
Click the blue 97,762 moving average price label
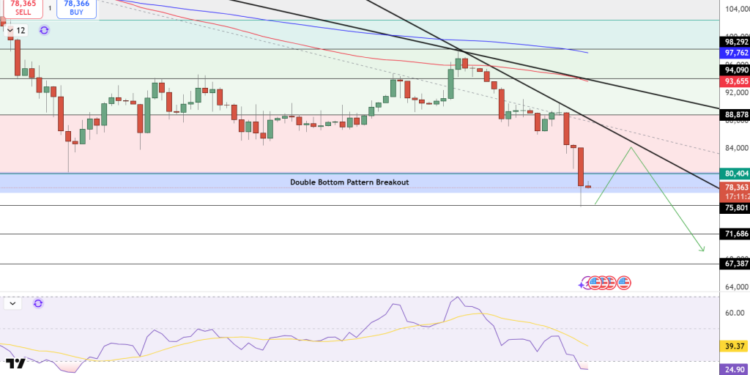[x=736, y=53]
